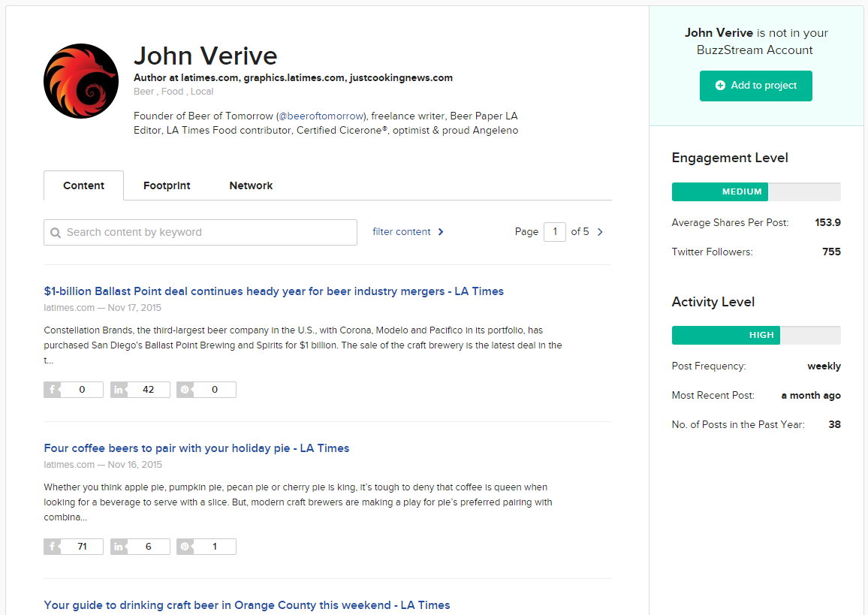Open the coffee beers holiday pie article
Viewport: 868px width, 615px height.
point(196,448)
